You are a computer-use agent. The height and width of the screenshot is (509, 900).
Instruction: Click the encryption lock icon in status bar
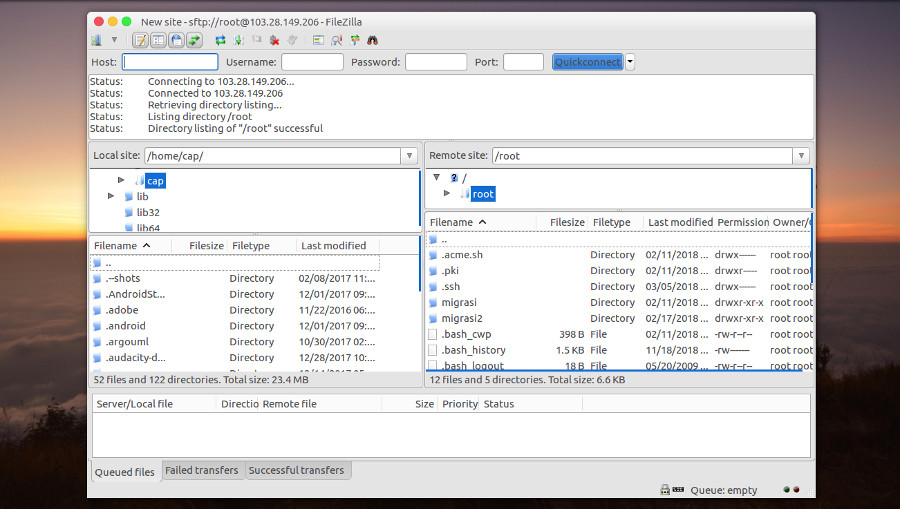click(665, 489)
